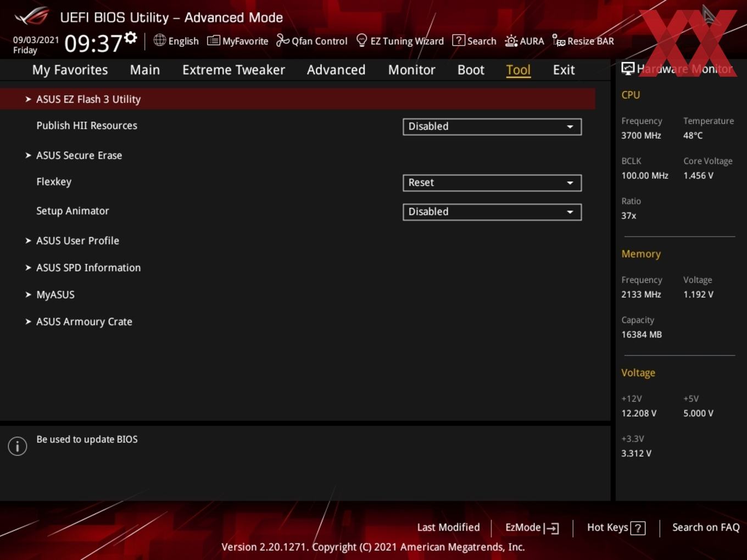Switch to the Main tab

tap(145, 70)
